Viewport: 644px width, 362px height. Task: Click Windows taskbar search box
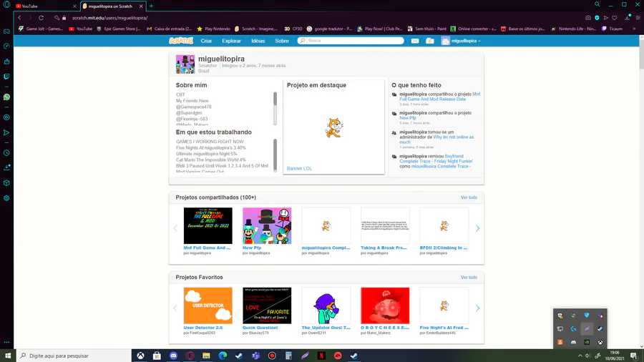(74, 356)
